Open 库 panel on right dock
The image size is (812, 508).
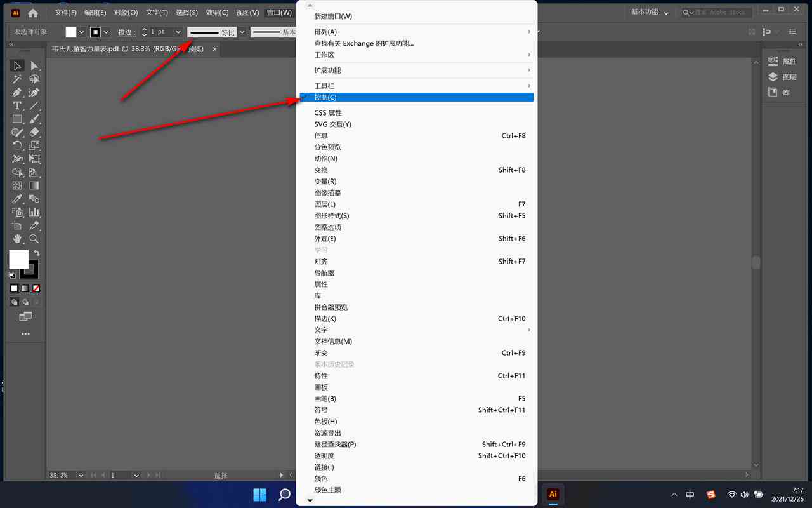[x=780, y=92]
